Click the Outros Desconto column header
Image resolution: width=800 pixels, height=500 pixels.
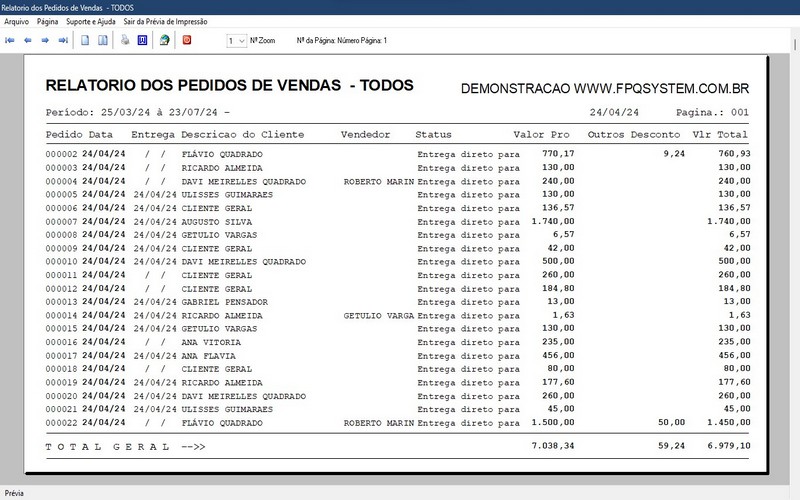tap(634, 135)
